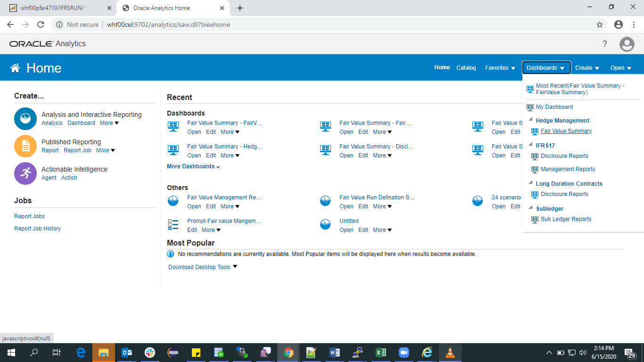The width and height of the screenshot is (644, 362).
Task: Open the Most Recent Fair Value Summary dashboard
Action: pos(580,89)
